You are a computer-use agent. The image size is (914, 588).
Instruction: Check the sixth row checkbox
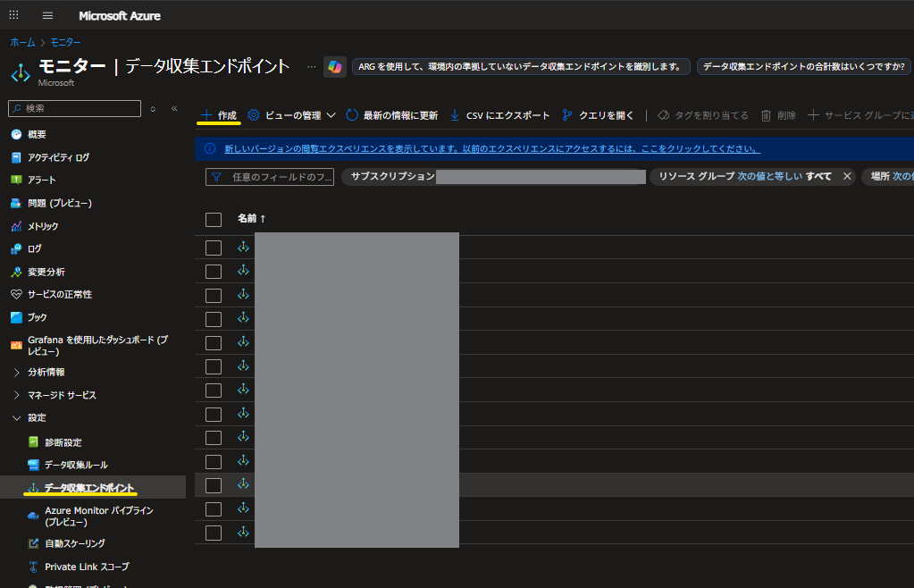[214, 366]
